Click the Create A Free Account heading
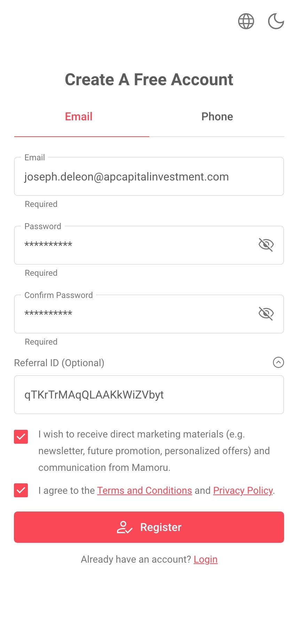 pyautogui.click(x=149, y=80)
